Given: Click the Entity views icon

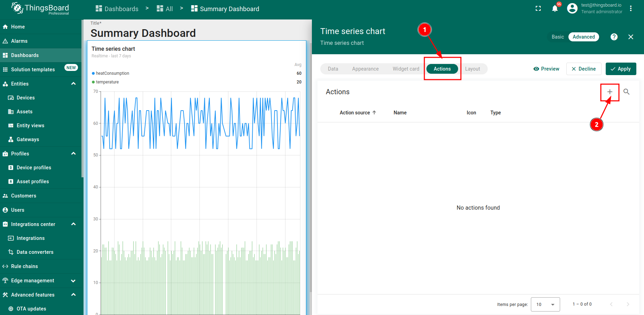Looking at the screenshot, I should pos(11,126).
